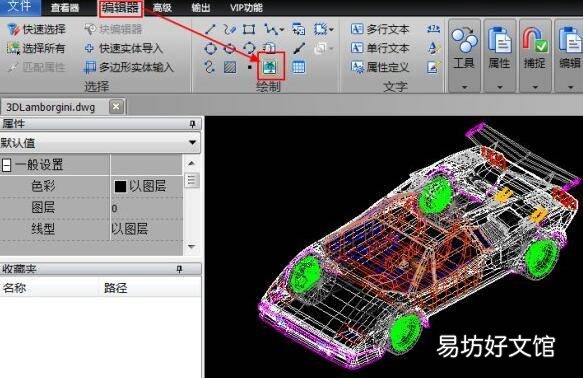The width and height of the screenshot is (583, 378).
Task: Select the Hatch fill tool
Action: [x=230, y=67]
